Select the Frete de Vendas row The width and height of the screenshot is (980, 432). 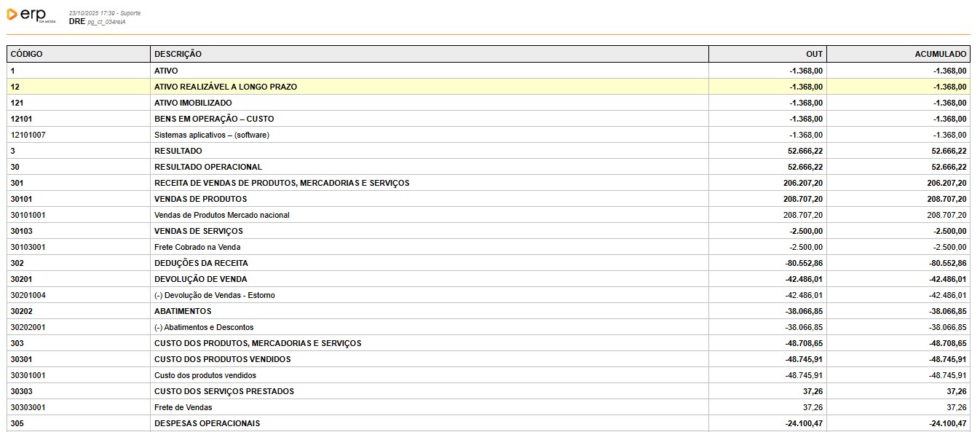click(x=183, y=407)
